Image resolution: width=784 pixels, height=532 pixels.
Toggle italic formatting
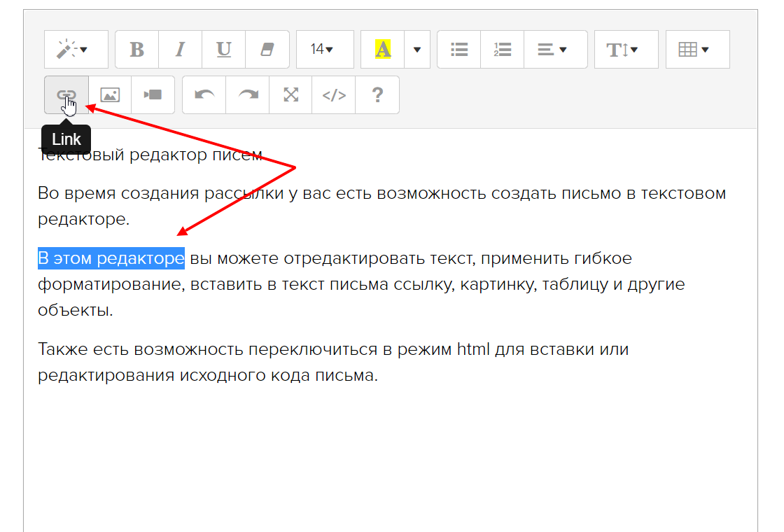(180, 50)
